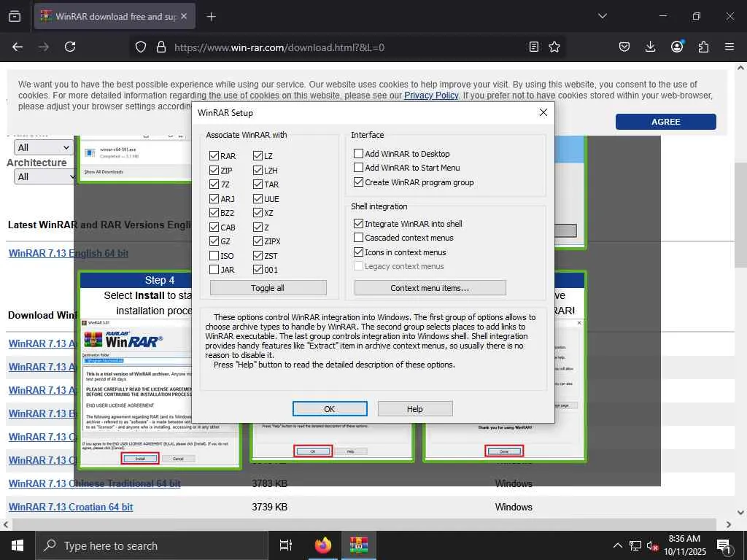This screenshot has height=560, width=747.
Task: Click the page horizontal scrollbar
Action: (365, 524)
